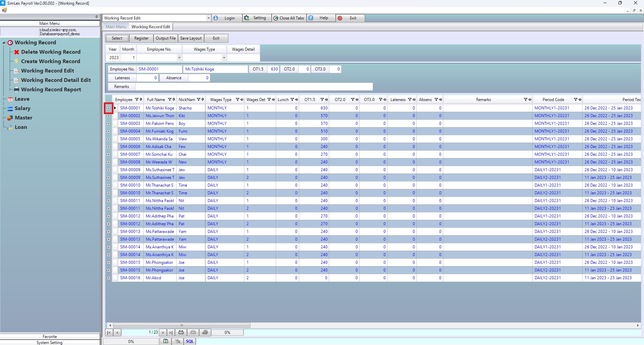Open the Employee No. dropdown filter
The width and height of the screenshot is (644, 345).
tap(179, 58)
